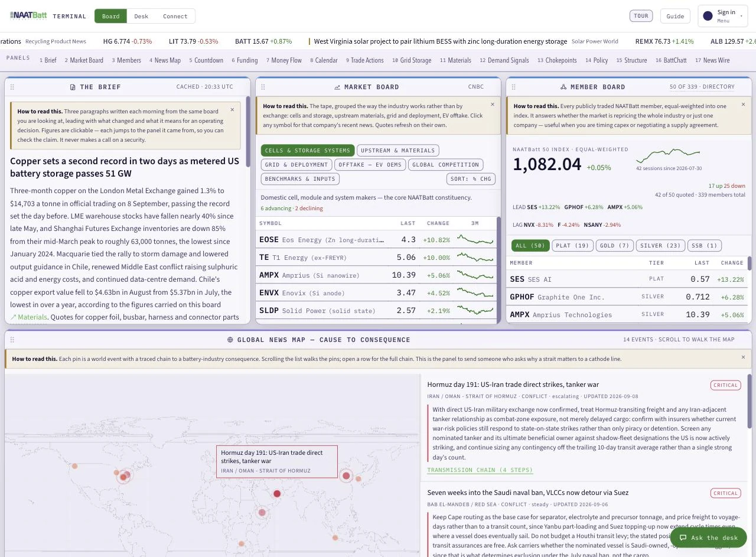Open the Connect tab
The image size is (756, 557).
[x=175, y=16]
